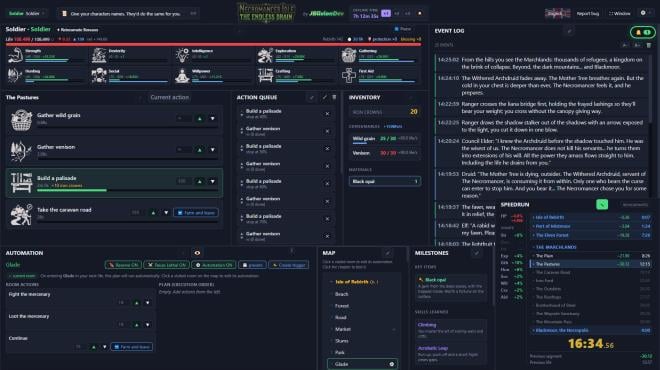Open the down arrow on Build a palisade
The height and width of the screenshot is (370, 660).
(213, 181)
